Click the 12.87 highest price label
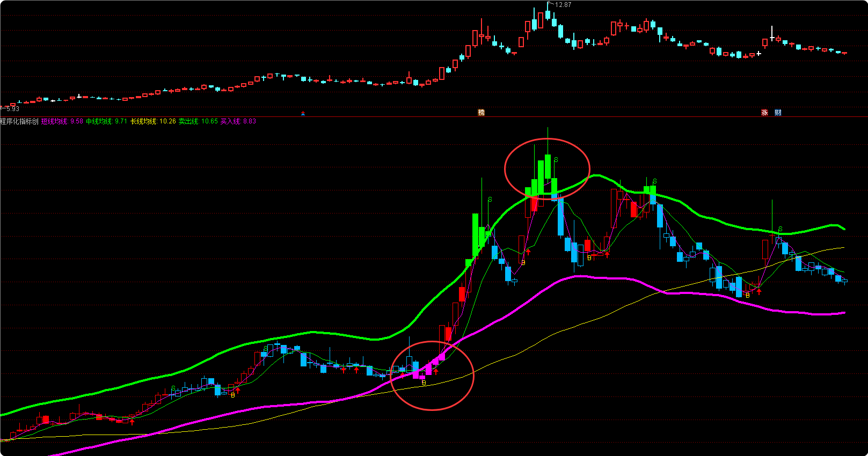868x456 pixels. point(563,5)
